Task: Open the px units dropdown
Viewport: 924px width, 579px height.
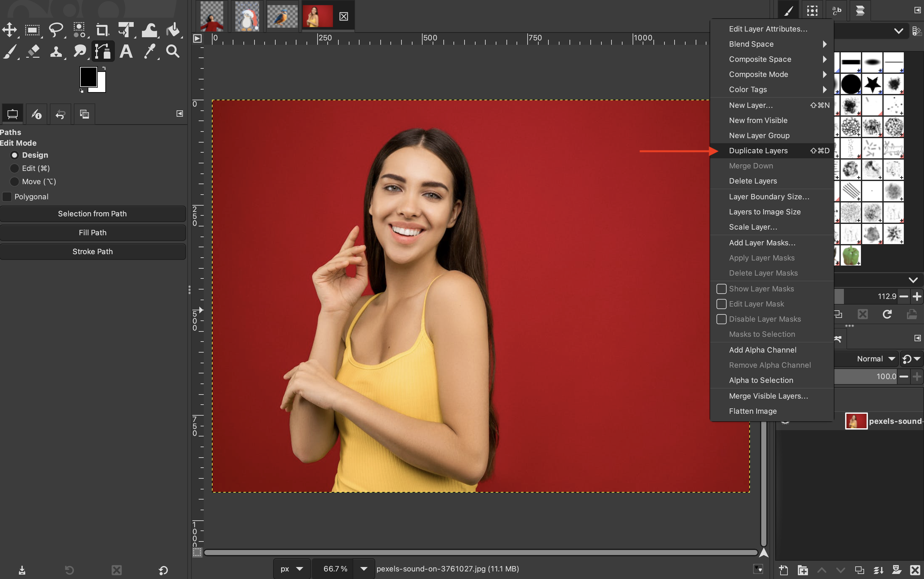Action: pyautogui.click(x=299, y=569)
